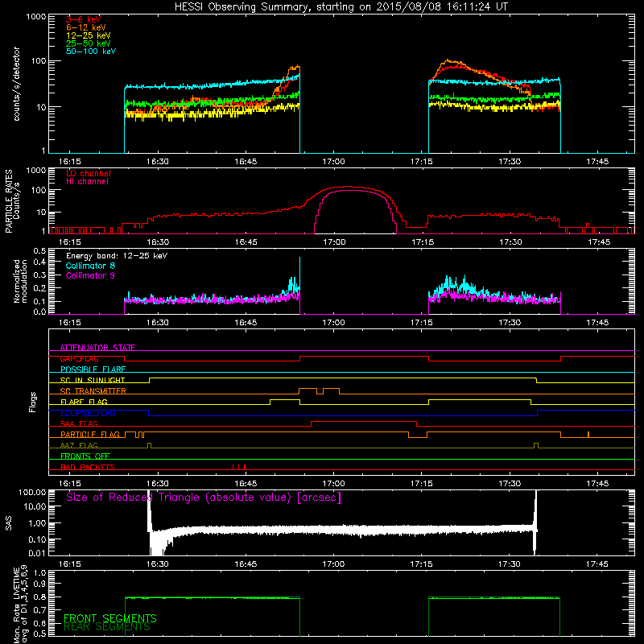
Task: Click the FRONTS_OFF flag label
Action: pos(85,456)
